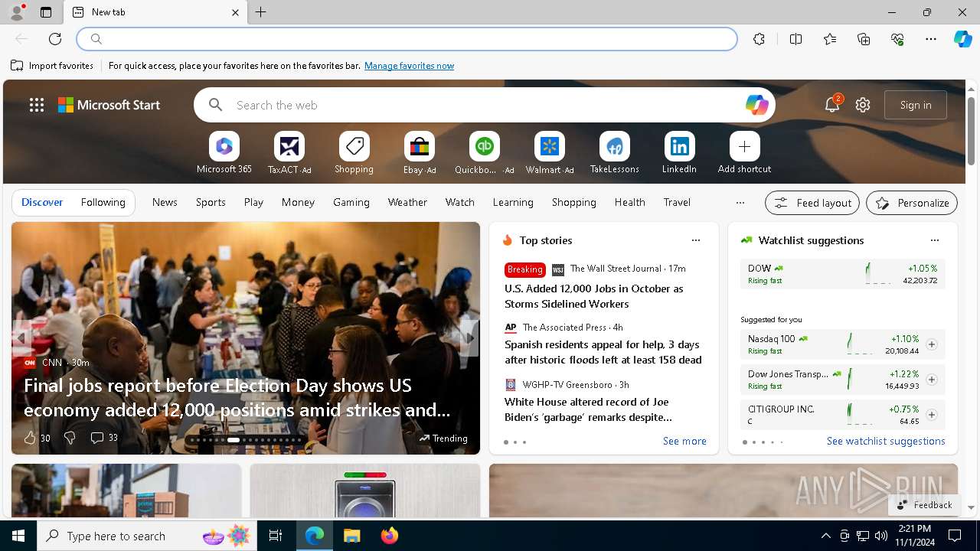Screen dimensions: 980x551
Task: Open the Windows Start menu
Action: coord(18,536)
